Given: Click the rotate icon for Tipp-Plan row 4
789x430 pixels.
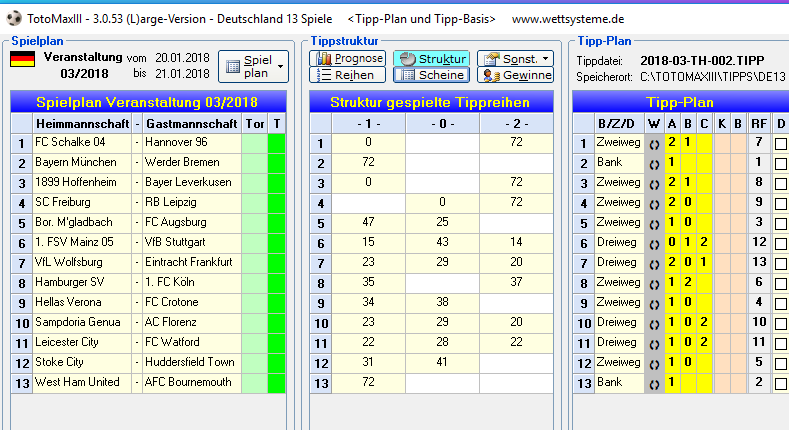Looking at the screenshot, I should click(654, 204).
